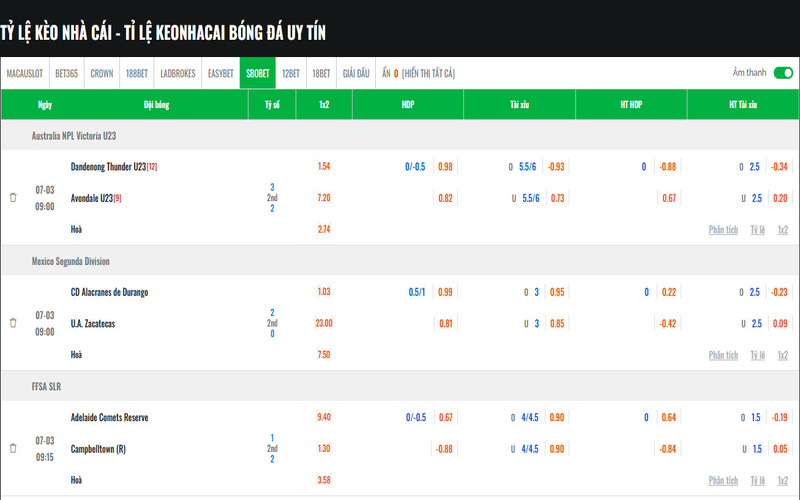800x500 pixels.
Task: Open the BET365 bookmaker tab
Action: coord(67,74)
